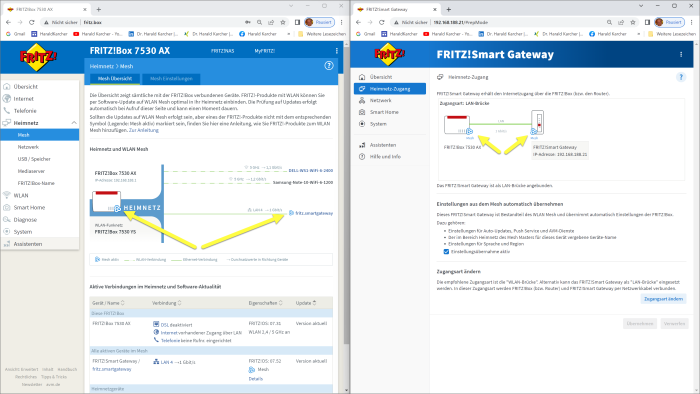Open FRITZ!Box 7530 AX three-dot menu
The image size is (700, 394).
coord(337,51)
